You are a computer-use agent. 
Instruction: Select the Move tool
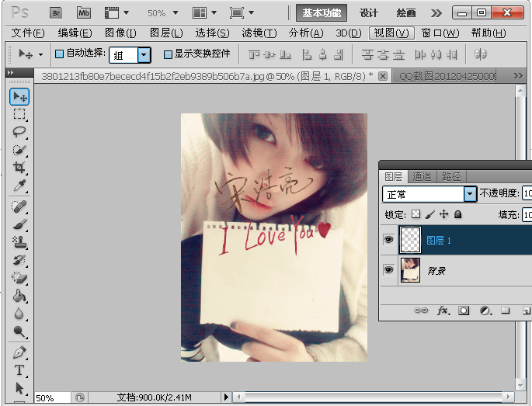(19, 96)
